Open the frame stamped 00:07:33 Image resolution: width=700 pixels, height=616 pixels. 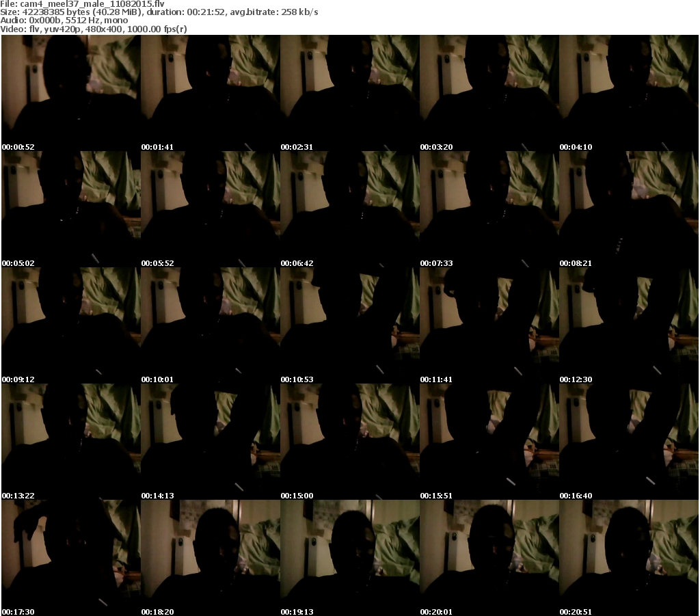pyautogui.click(x=489, y=209)
